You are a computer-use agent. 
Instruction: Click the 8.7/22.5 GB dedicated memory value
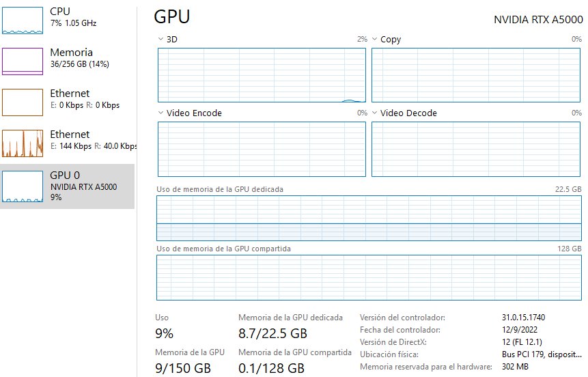(272, 334)
